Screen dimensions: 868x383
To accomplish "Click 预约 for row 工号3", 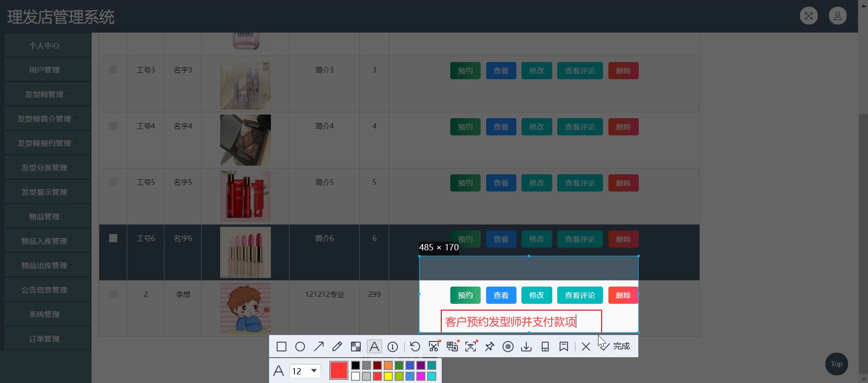I will (x=465, y=71).
